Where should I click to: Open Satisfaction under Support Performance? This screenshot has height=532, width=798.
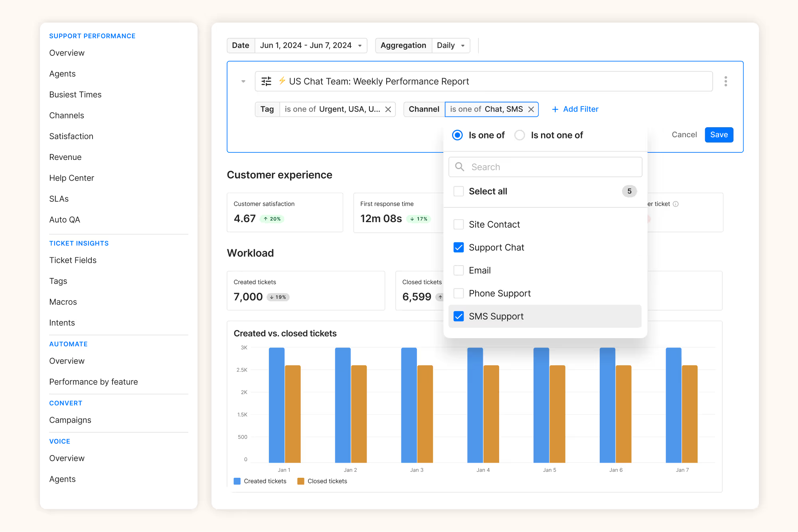pos(71,136)
